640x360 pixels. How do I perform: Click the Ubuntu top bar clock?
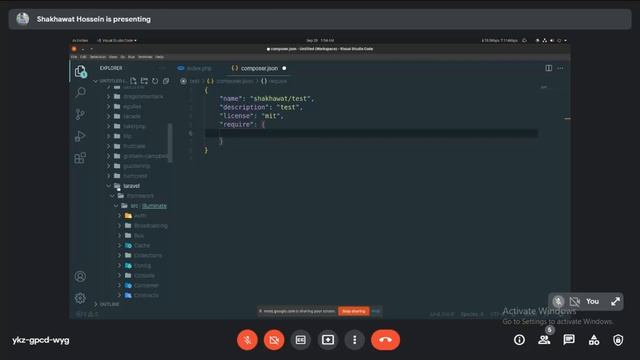(x=320, y=40)
